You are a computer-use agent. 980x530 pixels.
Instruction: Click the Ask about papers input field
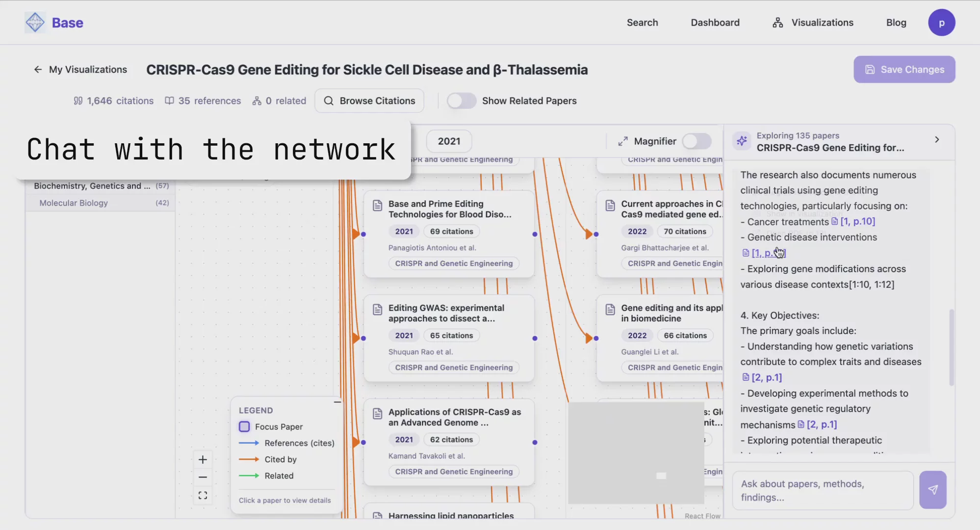[823, 490]
